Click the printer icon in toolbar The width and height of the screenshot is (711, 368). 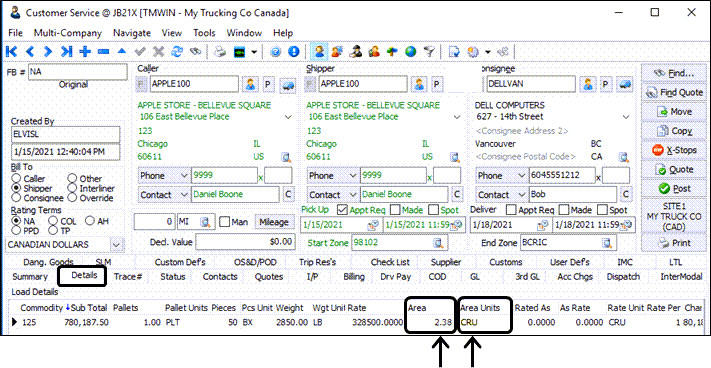point(220,52)
